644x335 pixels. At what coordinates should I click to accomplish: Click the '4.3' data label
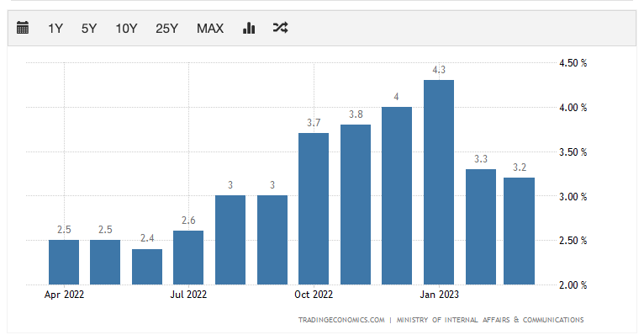coord(439,70)
